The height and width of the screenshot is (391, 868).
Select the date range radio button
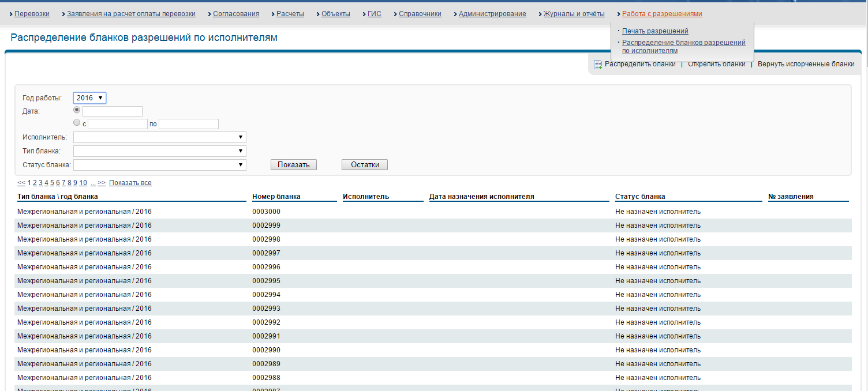point(77,122)
